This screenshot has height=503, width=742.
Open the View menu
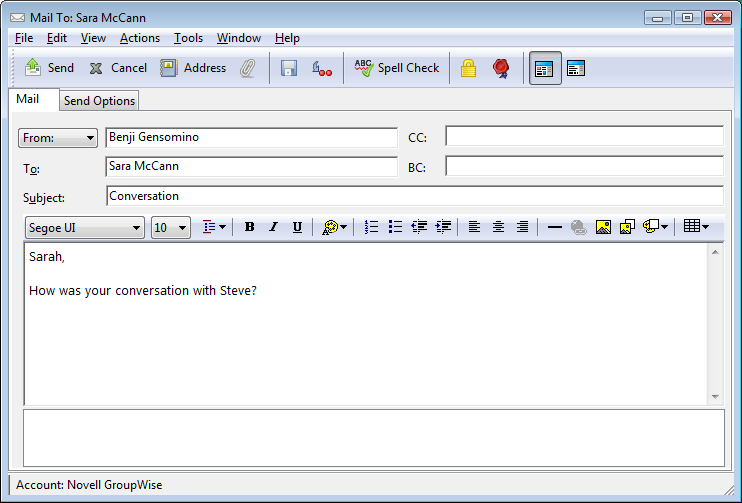[x=93, y=38]
